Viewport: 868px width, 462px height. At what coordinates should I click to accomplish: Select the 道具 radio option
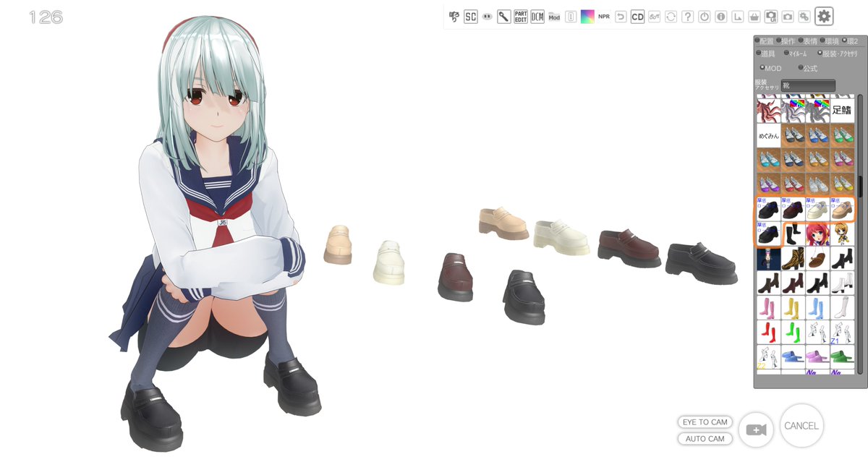coord(765,54)
